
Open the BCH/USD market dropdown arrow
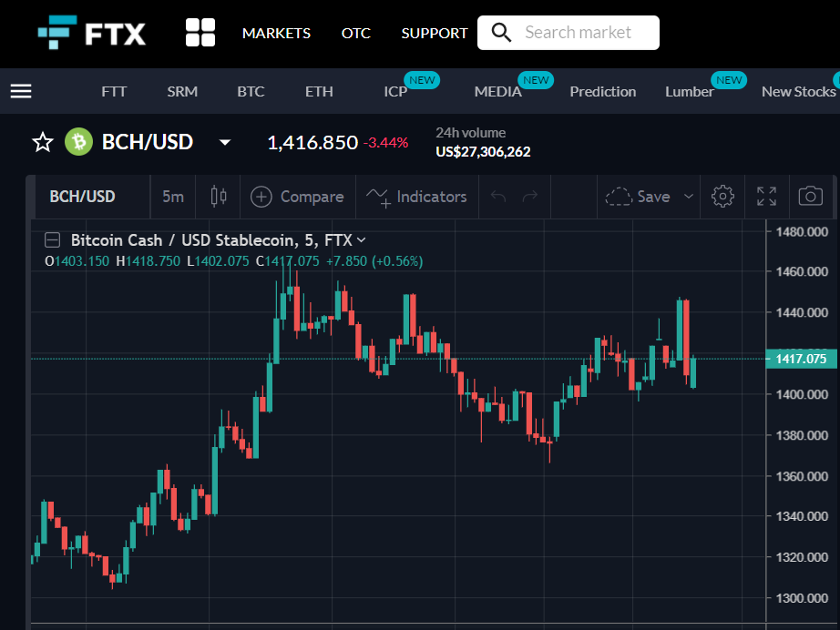[x=225, y=142]
